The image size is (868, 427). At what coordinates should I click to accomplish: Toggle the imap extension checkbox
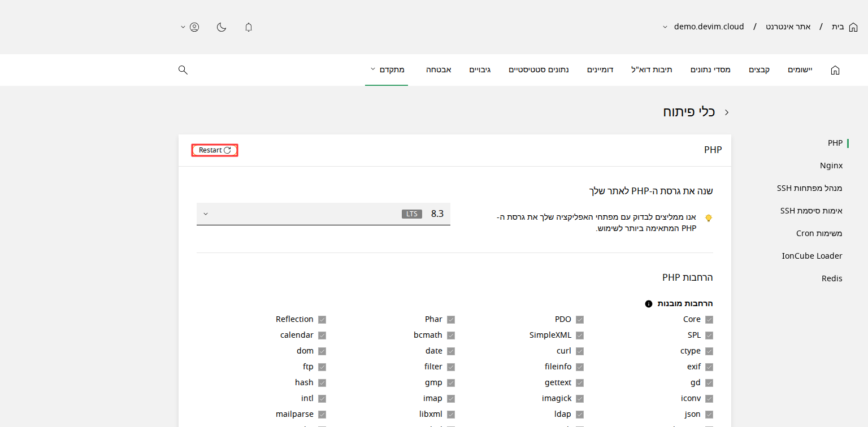(451, 399)
